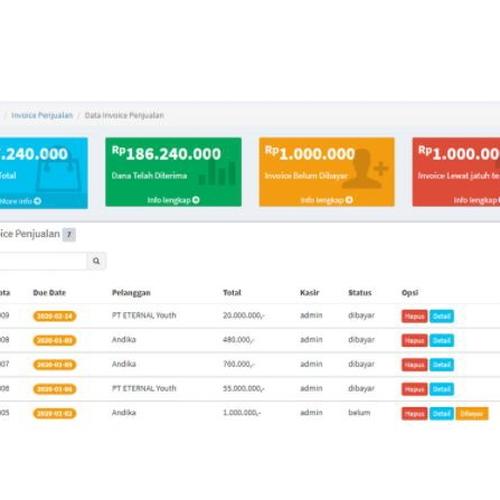Screen dimensions: 500x500
Task: Focus the invoice search input field
Action: coord(43,261)
